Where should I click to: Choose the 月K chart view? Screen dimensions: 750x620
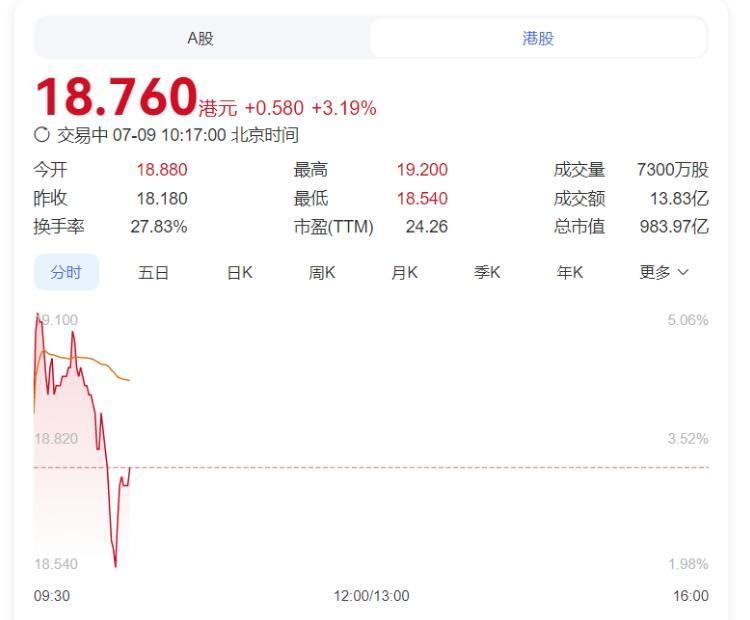point(405,272)
